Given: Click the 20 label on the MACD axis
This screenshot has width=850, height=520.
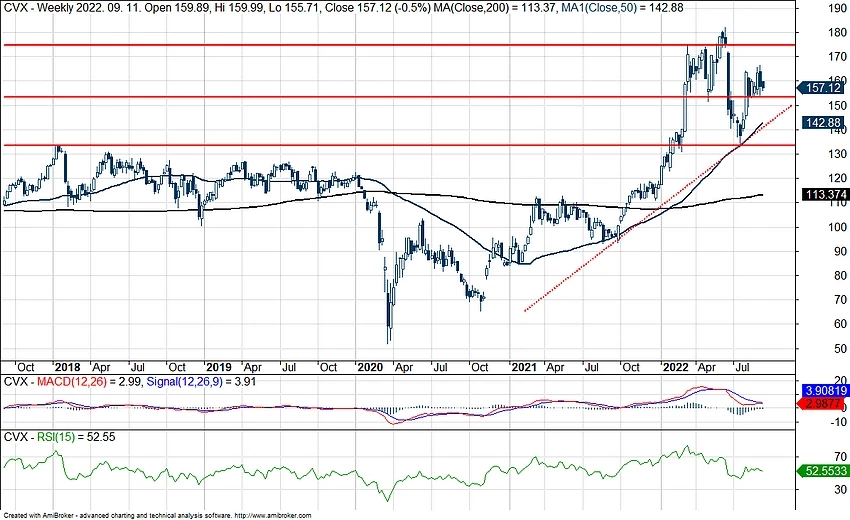Looking at the screenshot, I should [841, 380].
